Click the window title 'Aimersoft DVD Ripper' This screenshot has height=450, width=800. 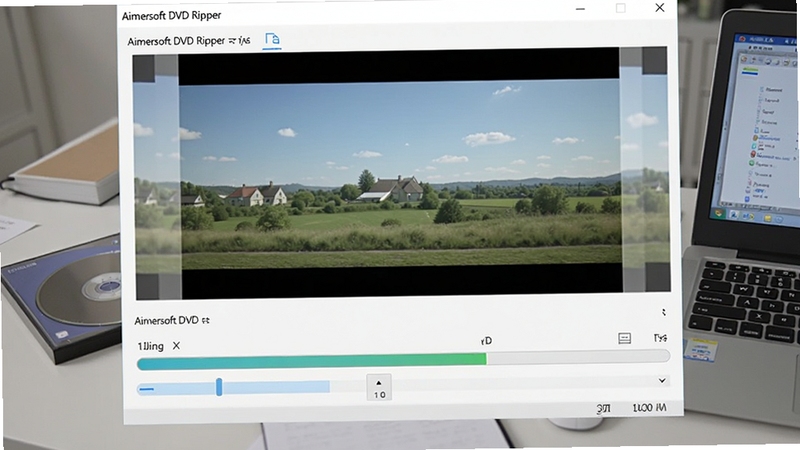click(171, 15)
